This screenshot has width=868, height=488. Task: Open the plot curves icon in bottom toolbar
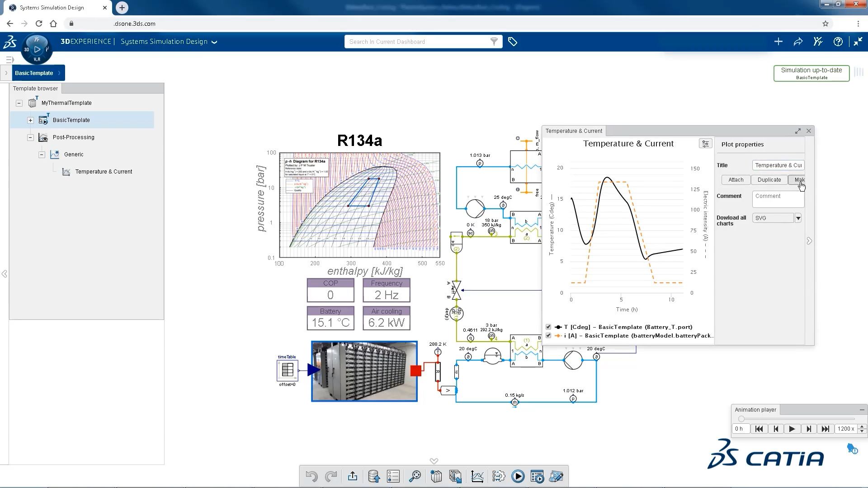click(477, 476)
